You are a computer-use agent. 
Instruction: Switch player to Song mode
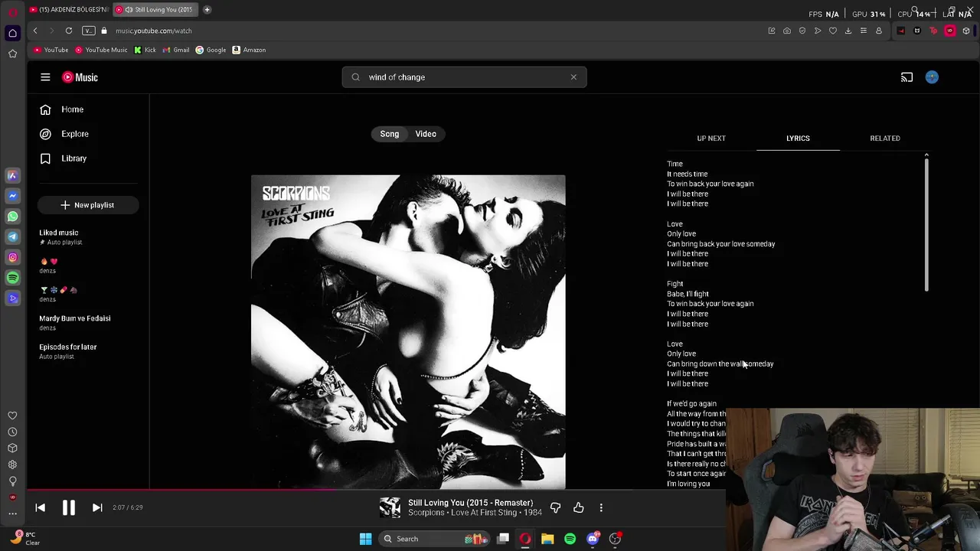pos(390,134)
